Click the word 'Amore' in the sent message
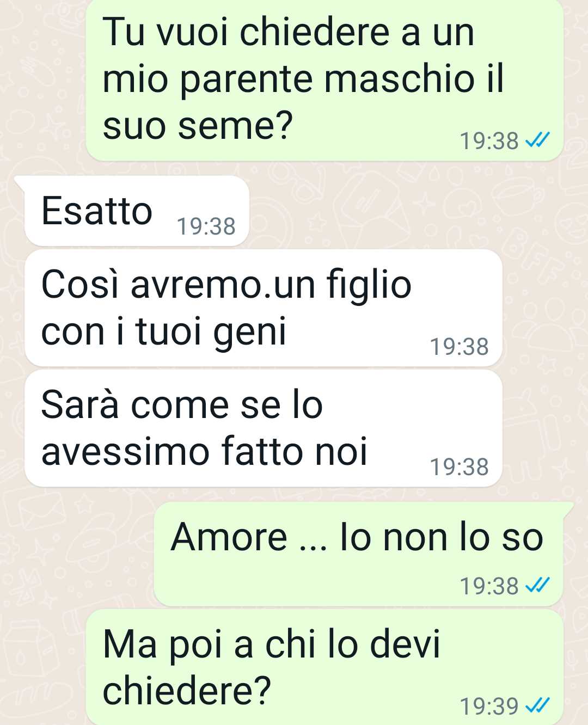588x725 pixels. tap(229, 537)
